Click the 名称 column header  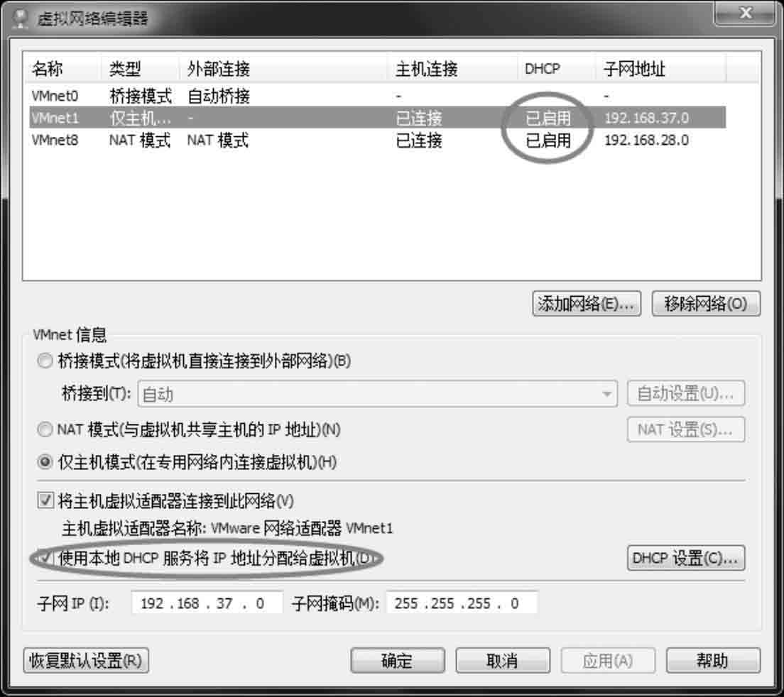(x=62, y=68)
